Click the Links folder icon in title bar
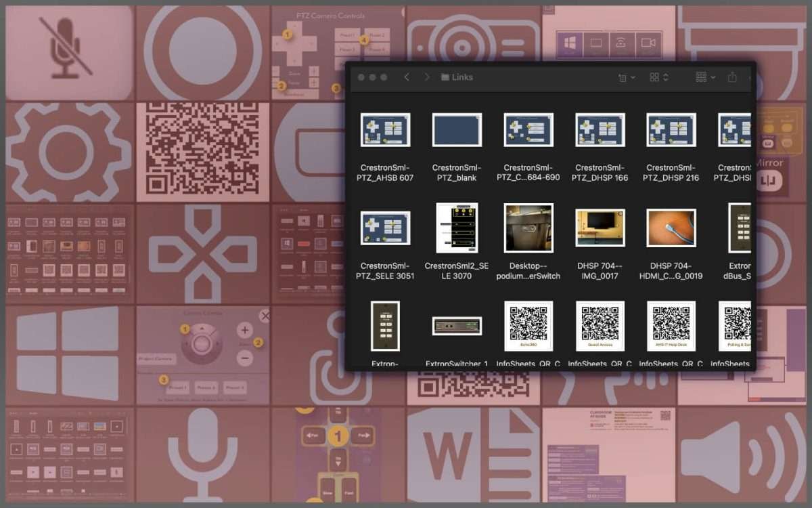Screen dimensions: 812x508 [445, 77]
